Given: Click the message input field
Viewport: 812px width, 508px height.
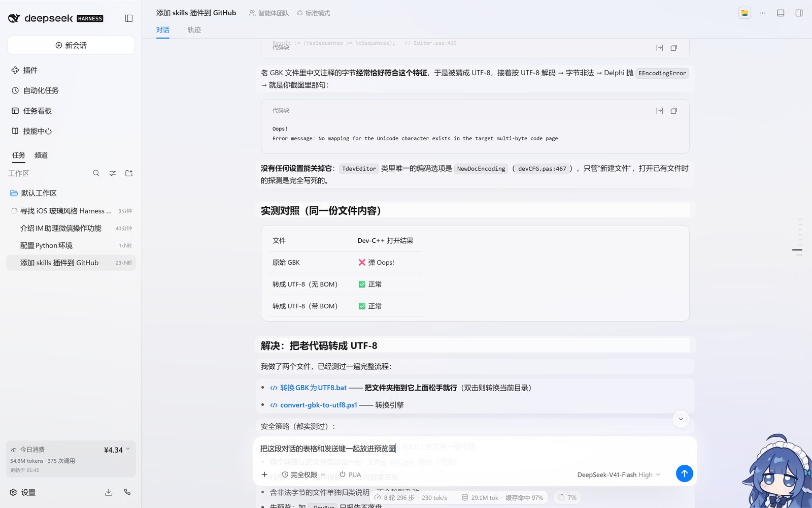Looking at the screenshot, I should [x=475, y=449].
